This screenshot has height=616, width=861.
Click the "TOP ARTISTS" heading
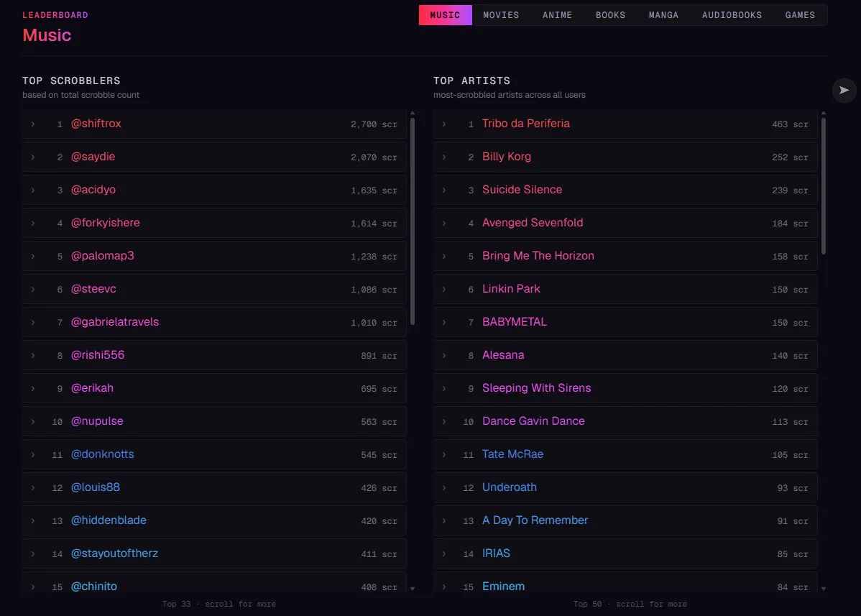click(x=471, y=81)
